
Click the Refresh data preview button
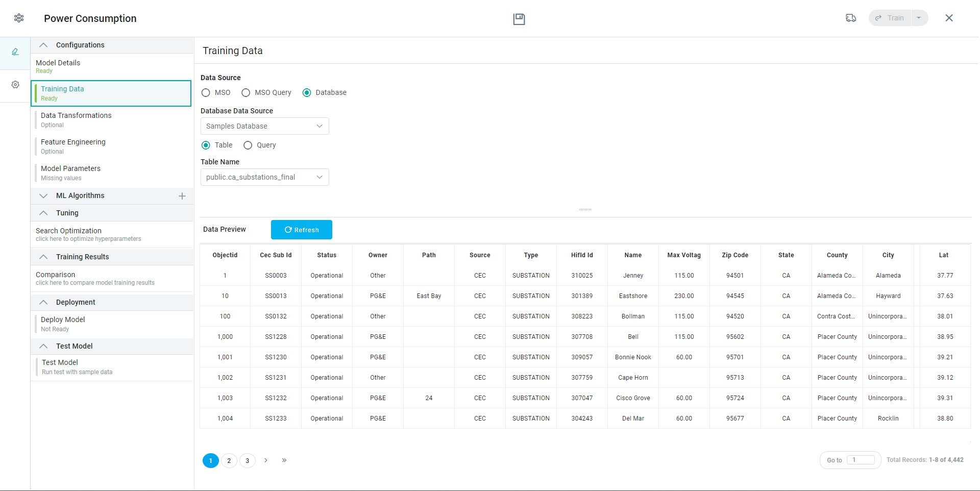click(301, 230)
